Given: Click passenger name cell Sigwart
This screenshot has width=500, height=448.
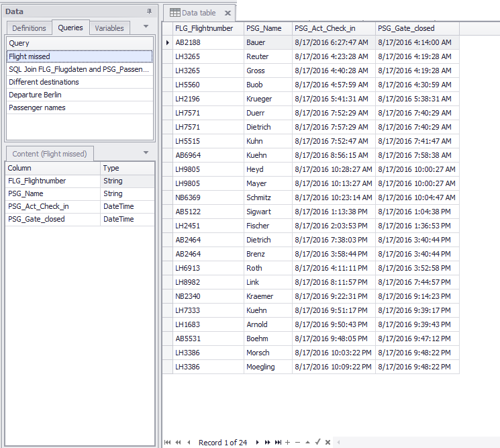Looking at the screenshot, I should 268,212.
